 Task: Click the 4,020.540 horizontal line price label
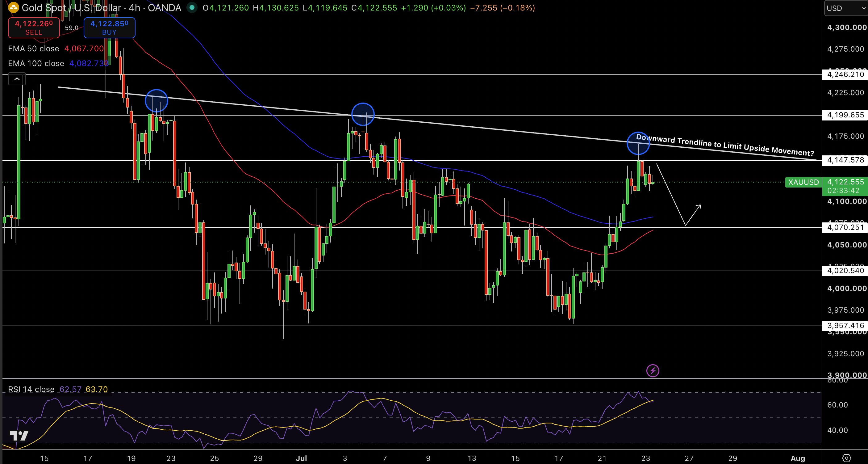(845, 270)
